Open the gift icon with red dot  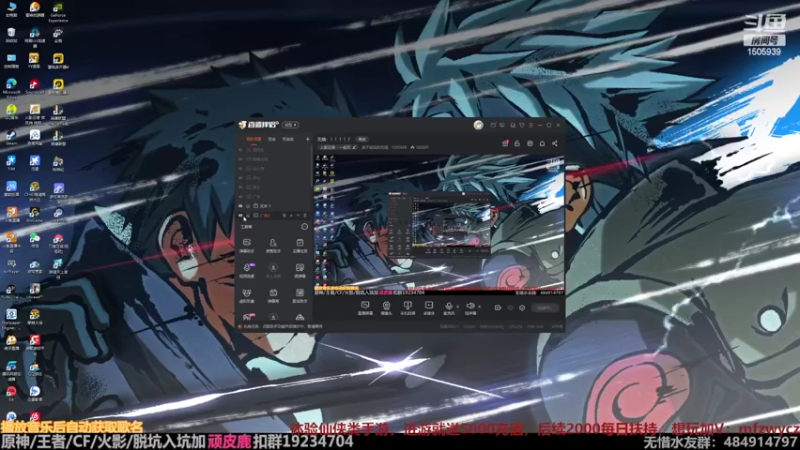coord(505,143)
